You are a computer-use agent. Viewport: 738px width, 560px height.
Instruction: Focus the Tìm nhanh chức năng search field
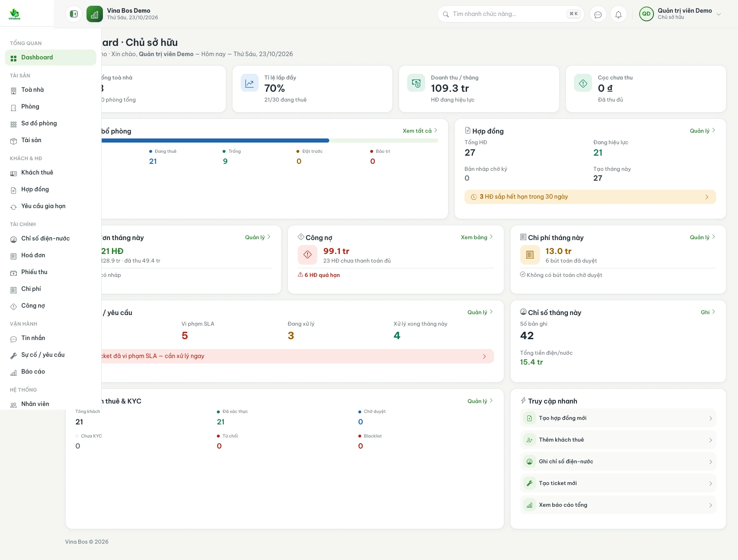[x=510, y=14]
